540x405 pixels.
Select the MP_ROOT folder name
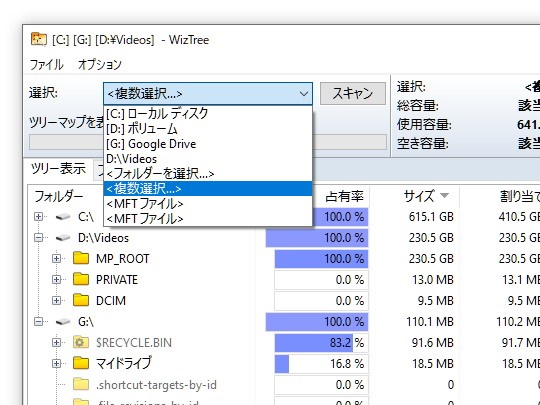pyautogui.click(x=123, y=259)
